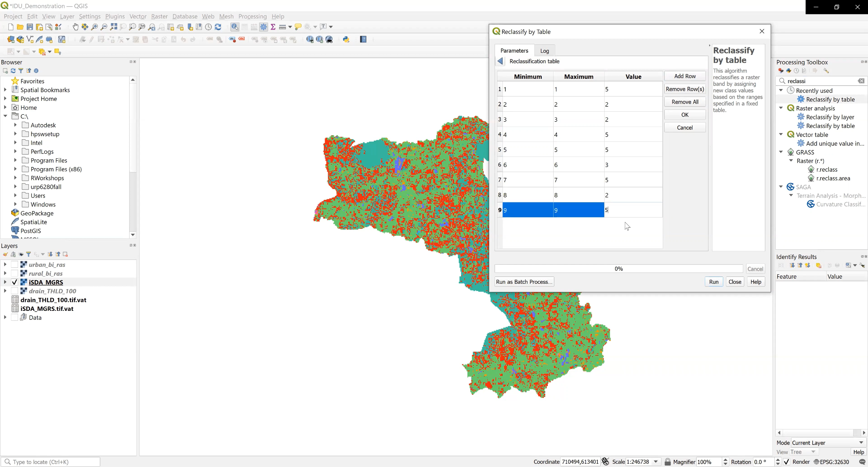
Task: Open a new project with the blank document icon
Action: coord(10,27)
